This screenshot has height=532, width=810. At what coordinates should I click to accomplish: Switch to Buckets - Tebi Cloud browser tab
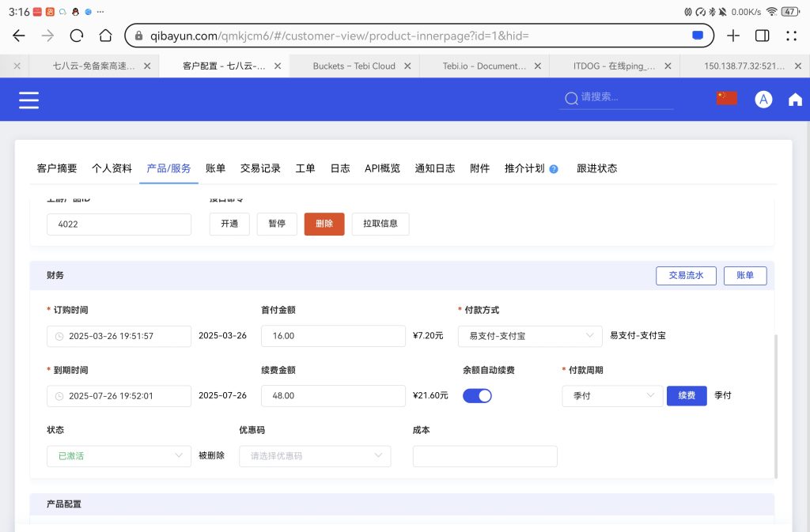(354, 66)
